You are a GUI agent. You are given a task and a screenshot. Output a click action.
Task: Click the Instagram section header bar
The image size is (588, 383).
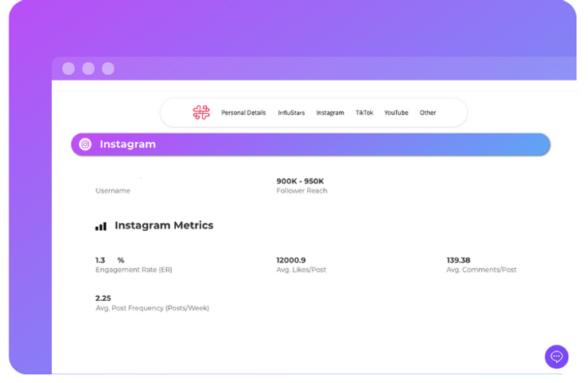310,144
